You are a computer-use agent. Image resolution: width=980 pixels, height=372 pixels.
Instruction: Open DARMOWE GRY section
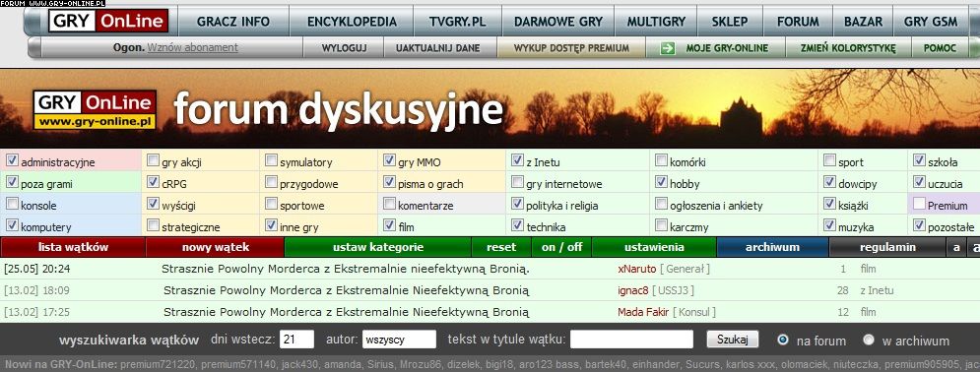(558, 22)
